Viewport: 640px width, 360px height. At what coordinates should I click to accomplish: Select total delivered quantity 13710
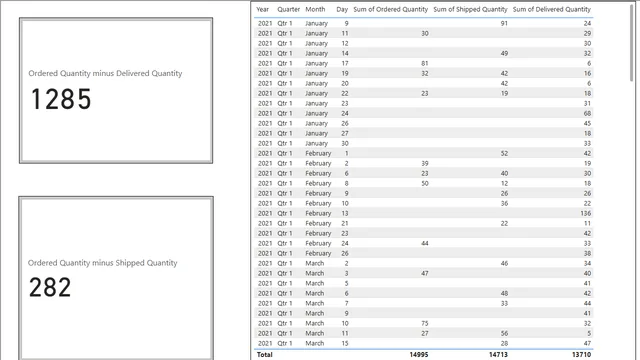pos(581,355)
